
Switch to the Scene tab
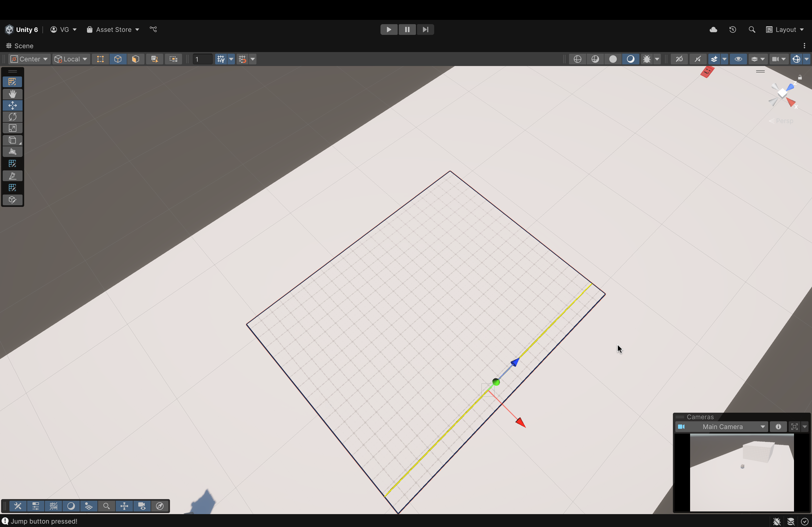click(20, 46)
